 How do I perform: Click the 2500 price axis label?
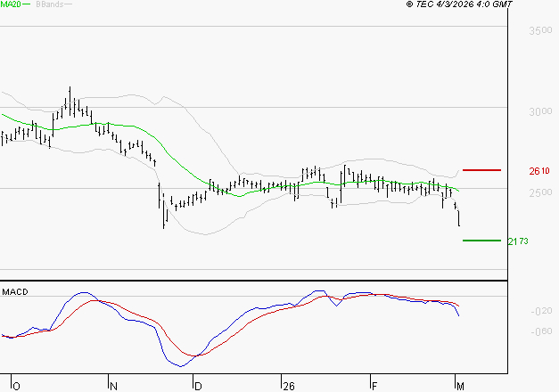tap(540, 192)
